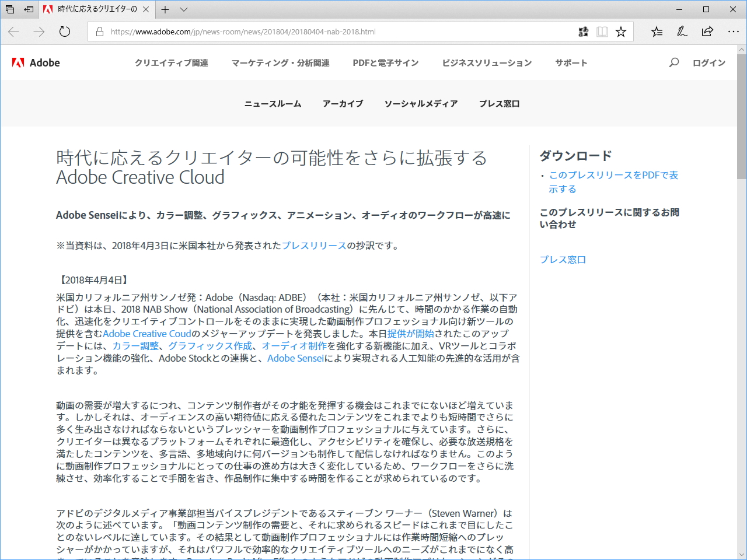The width and height of the screenshot is (747, 560).
Task: Click the lock icon in the address bar
Action: [100, 32]
